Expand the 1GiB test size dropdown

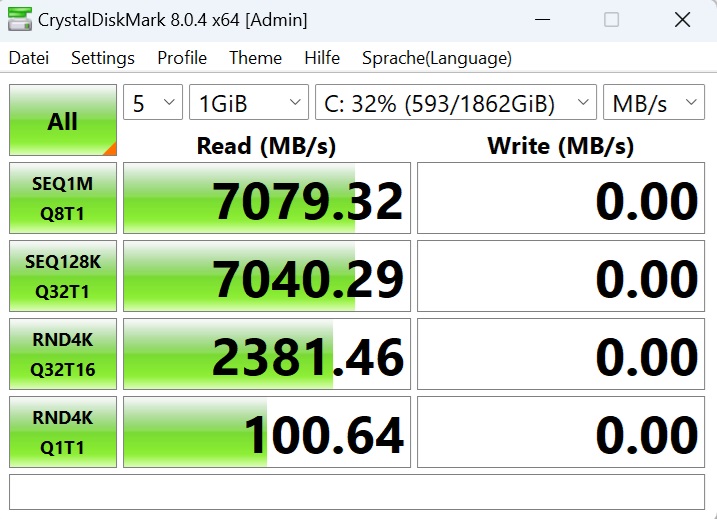249,102
